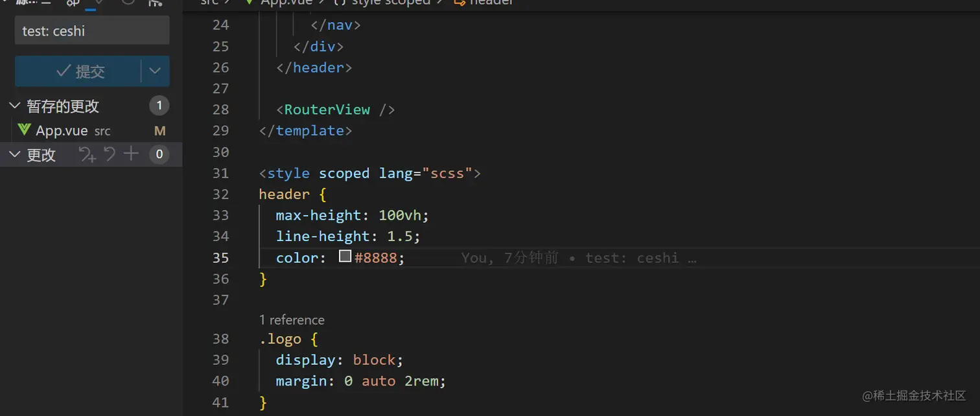
Task: Click line number 38 in gutter
Action: coord(220,339)
